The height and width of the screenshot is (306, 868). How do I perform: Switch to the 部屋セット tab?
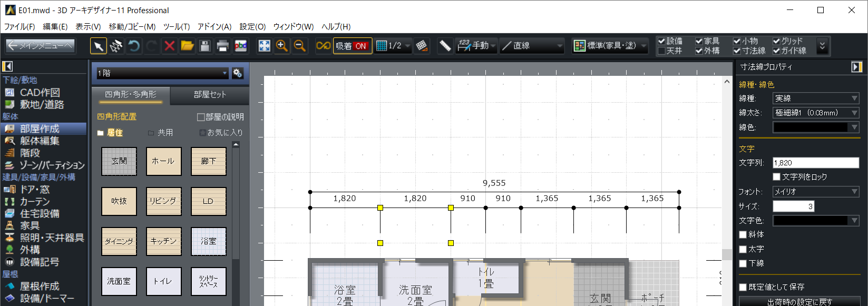point(210,95)
